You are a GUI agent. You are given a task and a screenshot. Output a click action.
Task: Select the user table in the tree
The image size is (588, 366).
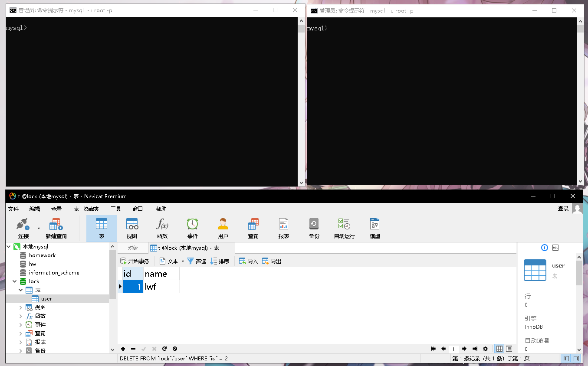(46, 299)
